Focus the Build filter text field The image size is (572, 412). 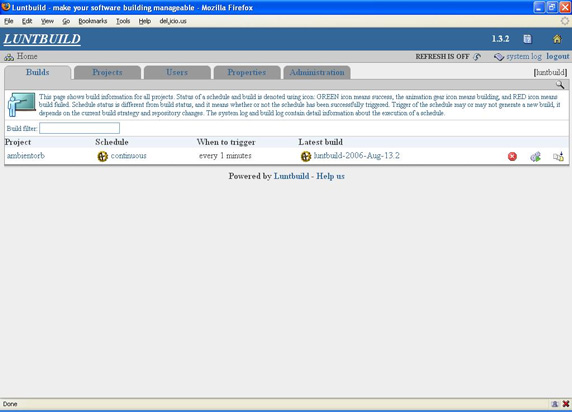(x=80, y=128)
